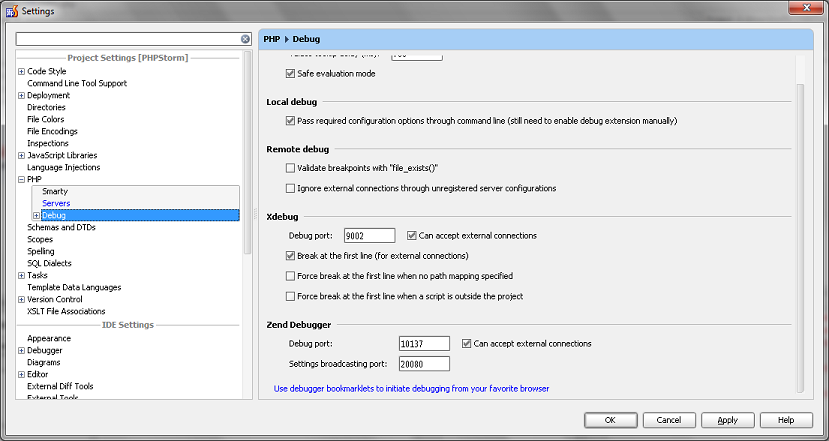Expand the Debugger node in IDE Settings
The width and height of the screenshot is (829, 441).
[21, 351]
